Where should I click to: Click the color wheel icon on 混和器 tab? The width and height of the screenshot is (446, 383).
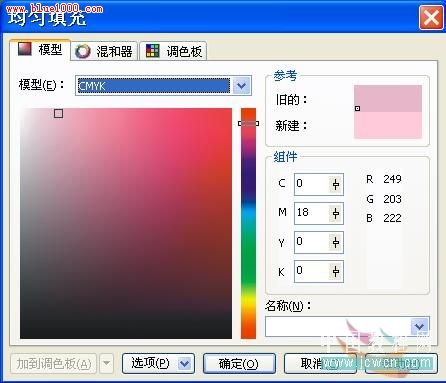[x=82, y=52]
